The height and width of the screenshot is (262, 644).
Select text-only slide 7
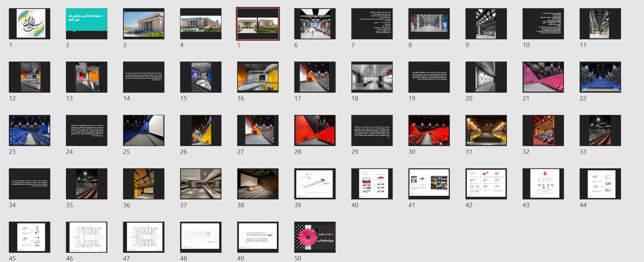tap(372, 24)
